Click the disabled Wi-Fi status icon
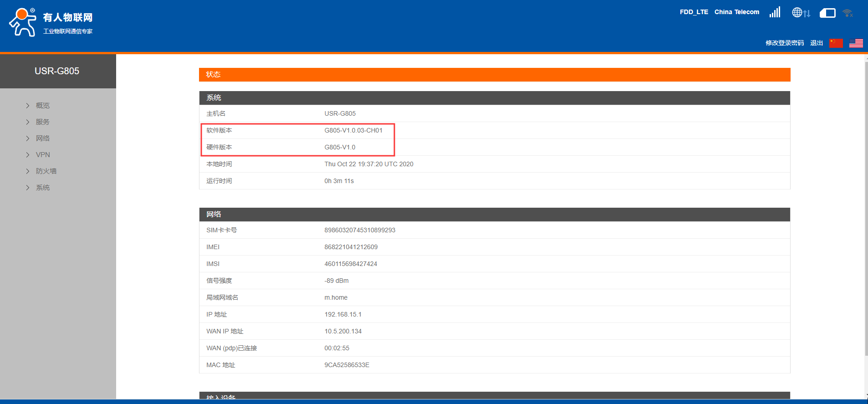Image resolution: width=868 pixels, height=404 pixels. tap(848, 13)
